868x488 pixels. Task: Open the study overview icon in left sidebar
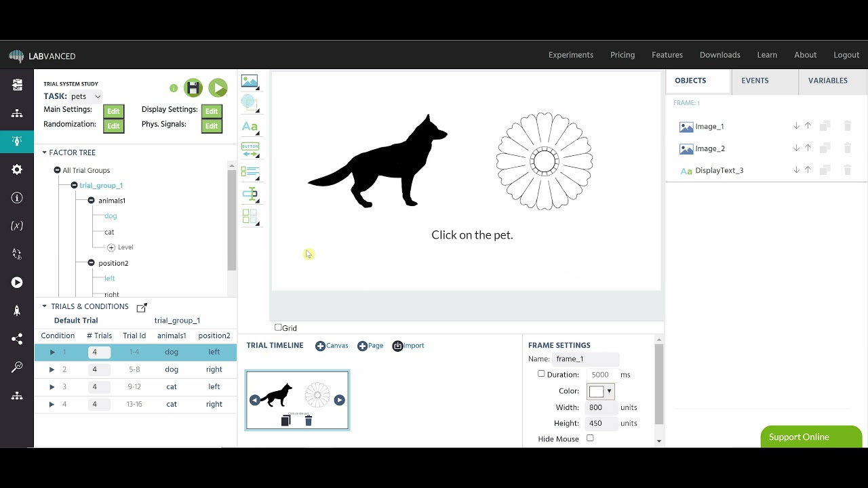[x=17, y=85]
